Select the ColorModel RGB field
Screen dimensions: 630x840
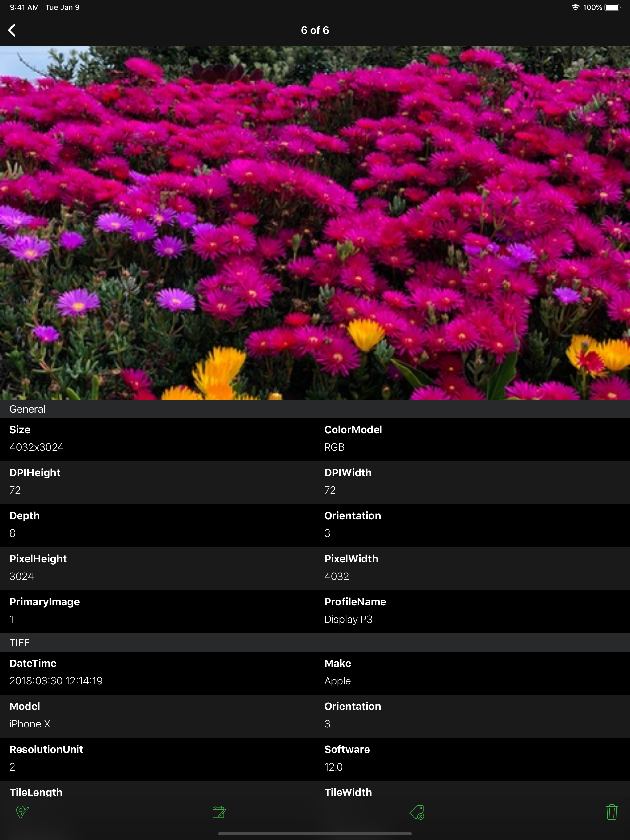(334, 447)
